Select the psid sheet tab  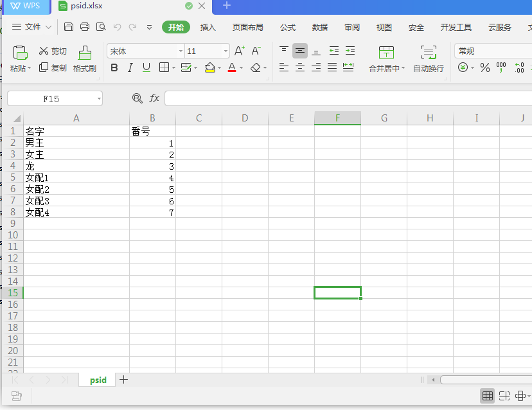[98, 380]
